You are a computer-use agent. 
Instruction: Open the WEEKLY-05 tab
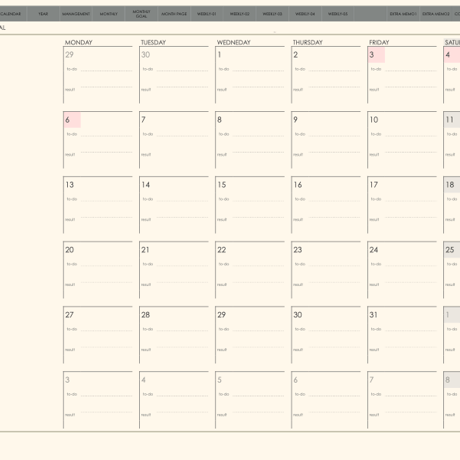pos(337,14)
